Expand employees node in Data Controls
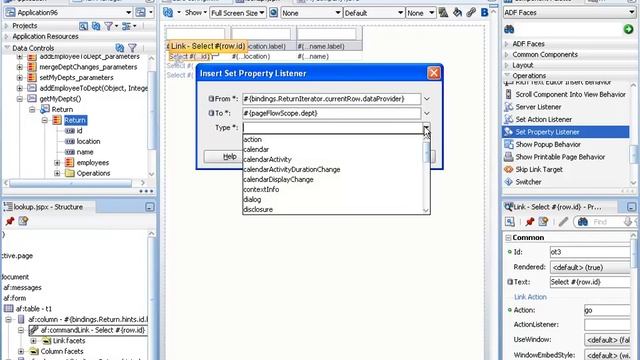640x360 pixels. pyautogui.click(x=57, y=162)
